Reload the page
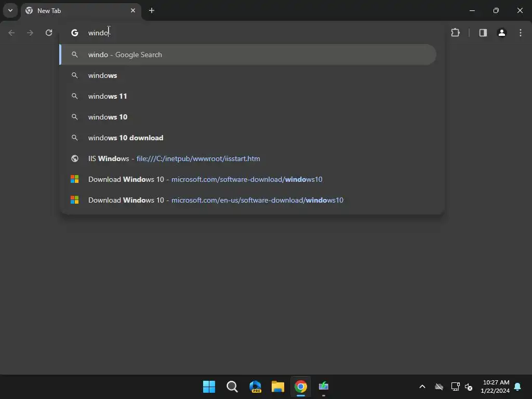Image resolution: width=532 pixels, height=399 pixels. 49,33
